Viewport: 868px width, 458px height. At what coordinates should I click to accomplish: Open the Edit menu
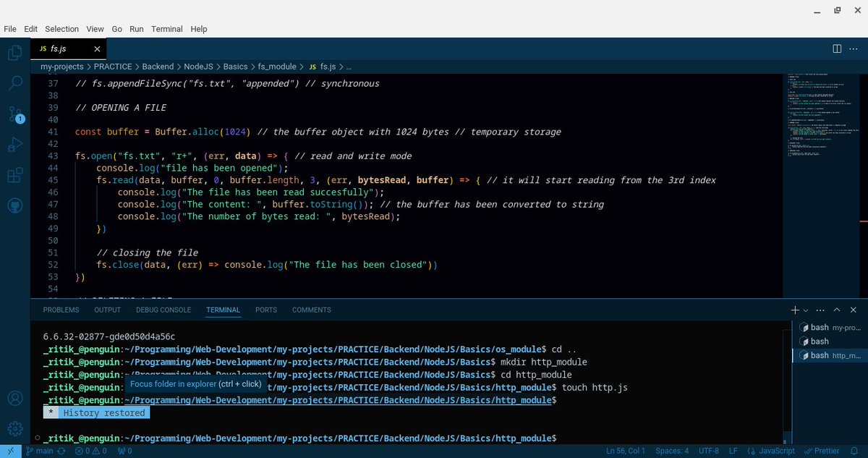click(30, 29)
